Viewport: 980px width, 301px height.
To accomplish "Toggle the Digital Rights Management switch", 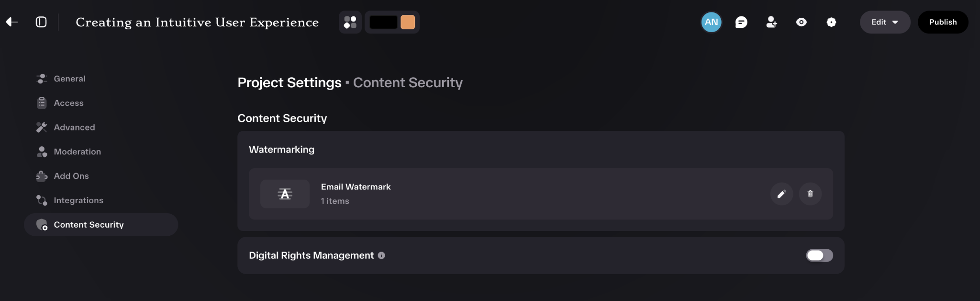I will coord(819,255).
